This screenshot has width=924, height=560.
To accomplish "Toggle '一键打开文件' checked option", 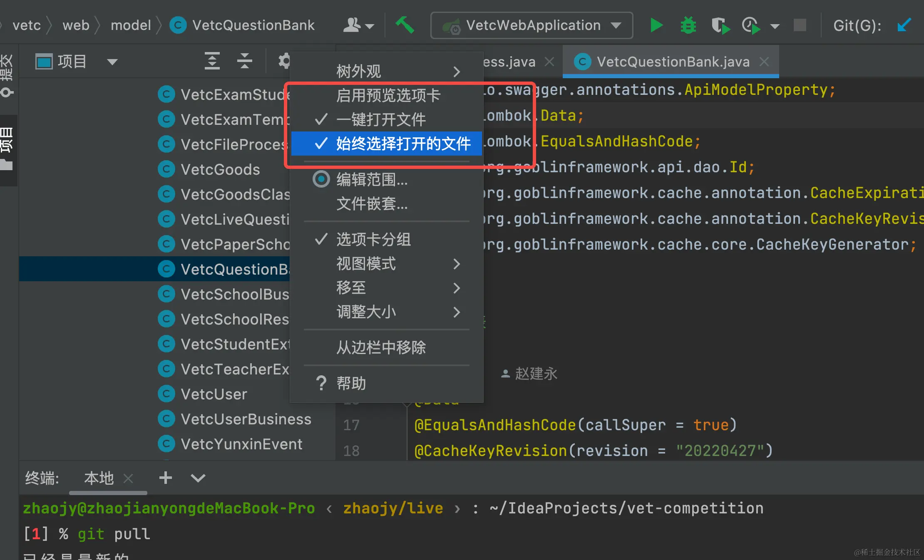I will [380, 120].
